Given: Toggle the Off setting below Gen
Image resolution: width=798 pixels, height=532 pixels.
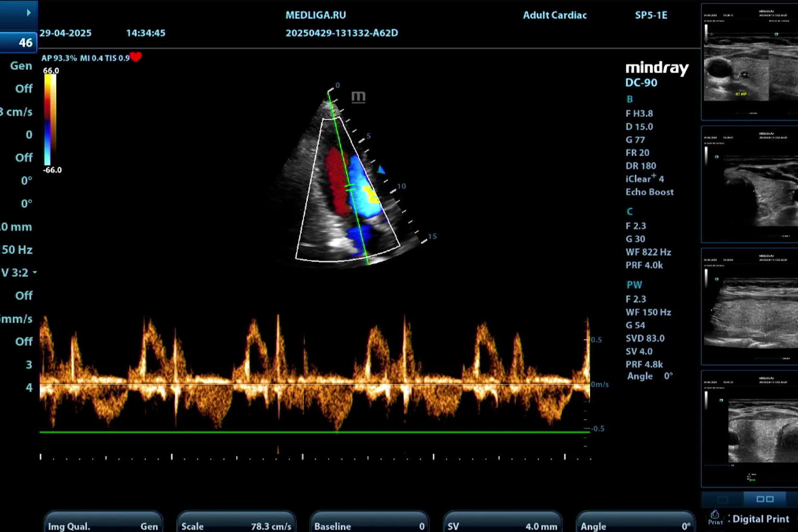Looking at the screenshot, I should [24, 89].
